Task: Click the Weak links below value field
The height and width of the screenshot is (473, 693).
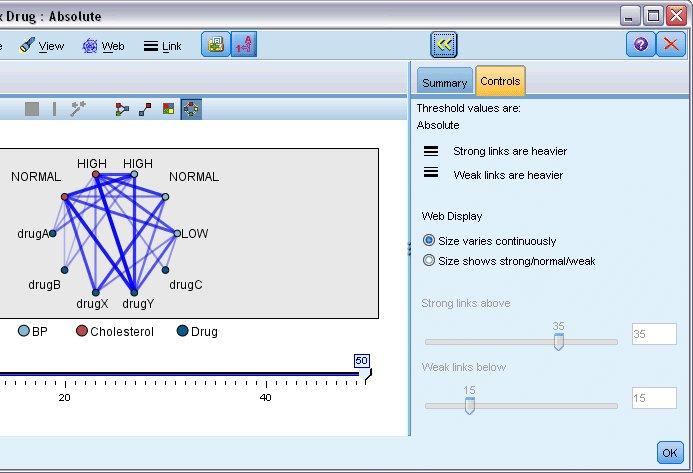Action: pyautogui.click(x=654, y=398)
